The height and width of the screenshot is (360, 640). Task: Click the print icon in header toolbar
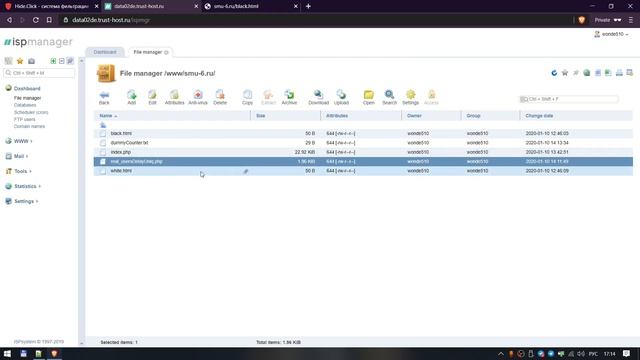(x=619, y=73)
